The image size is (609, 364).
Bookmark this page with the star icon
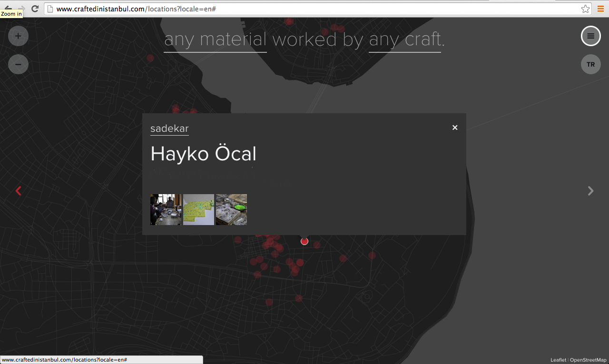[585, 9]
